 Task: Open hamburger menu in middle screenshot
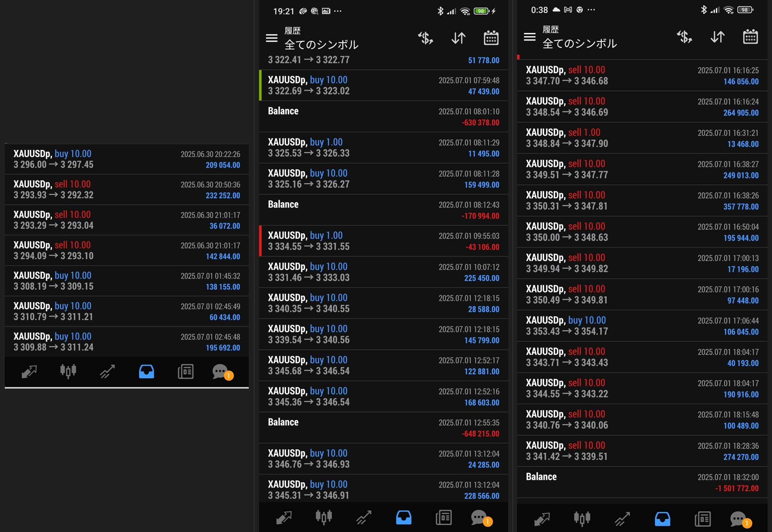(272, 38)
